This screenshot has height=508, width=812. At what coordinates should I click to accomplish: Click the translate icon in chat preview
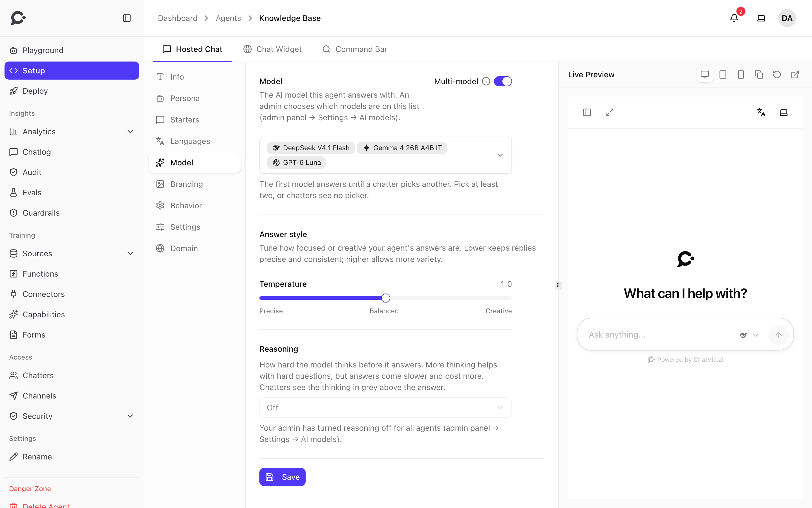(761, 112)
